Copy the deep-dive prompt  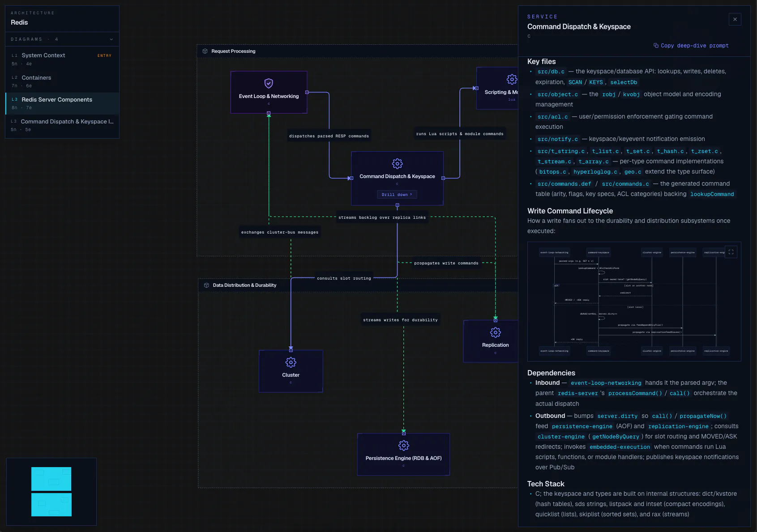pyautogui.click(x=691, y=46)
